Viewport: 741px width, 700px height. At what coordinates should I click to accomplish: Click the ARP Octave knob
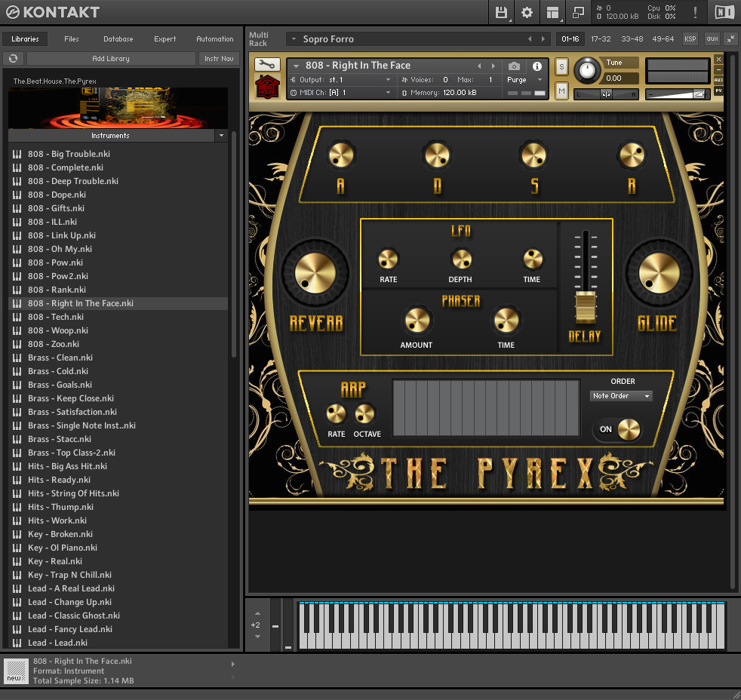pyautogui.click(x=364, y=414)
